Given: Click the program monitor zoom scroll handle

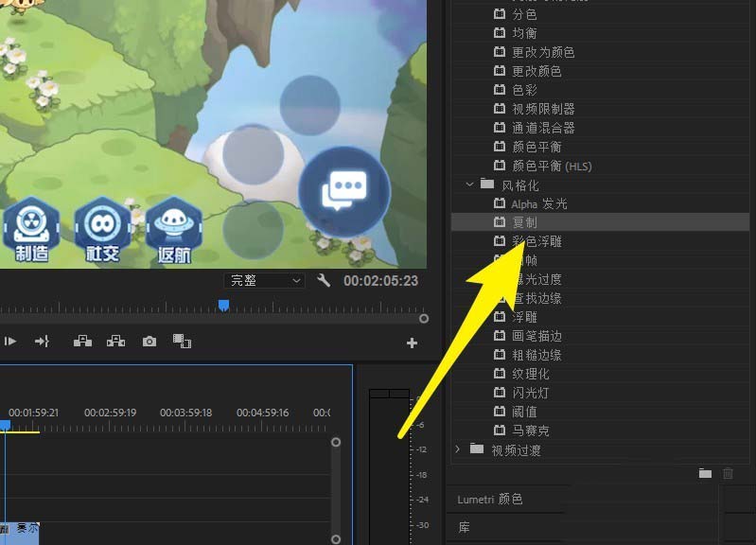Looking at the screenshot, I should (424, 318).
